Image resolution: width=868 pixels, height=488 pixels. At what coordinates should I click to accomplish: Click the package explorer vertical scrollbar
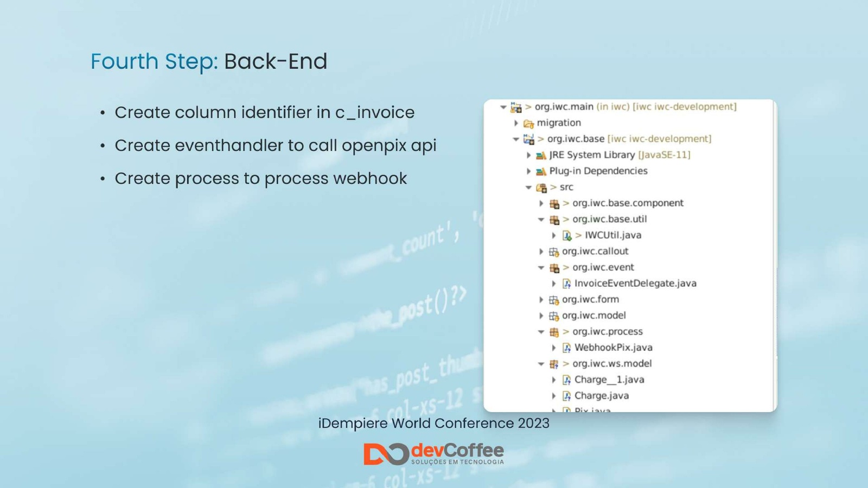point(775,255)
